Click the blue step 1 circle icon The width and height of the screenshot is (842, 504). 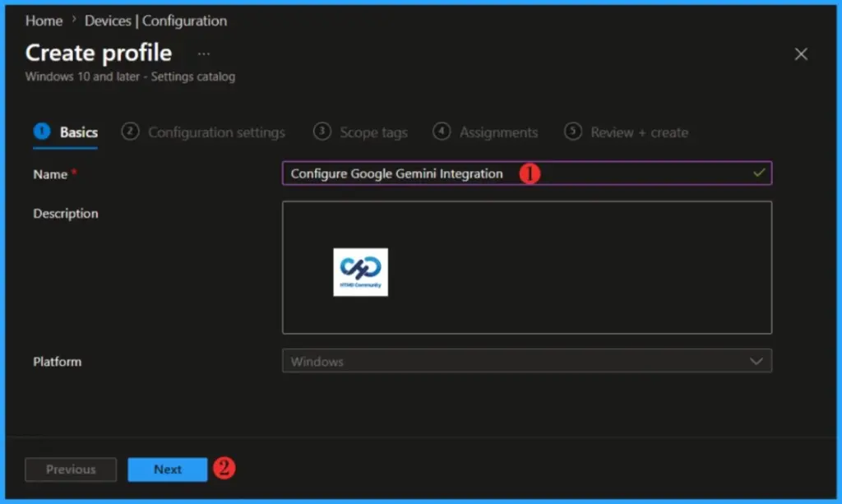click(42, 131)
